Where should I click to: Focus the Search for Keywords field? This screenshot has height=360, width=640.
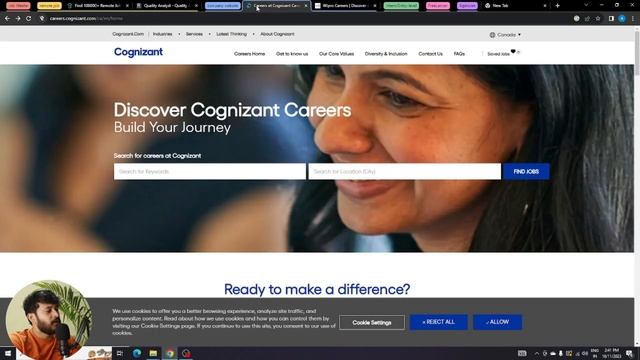pyautogui.click(x=209, y=171)
